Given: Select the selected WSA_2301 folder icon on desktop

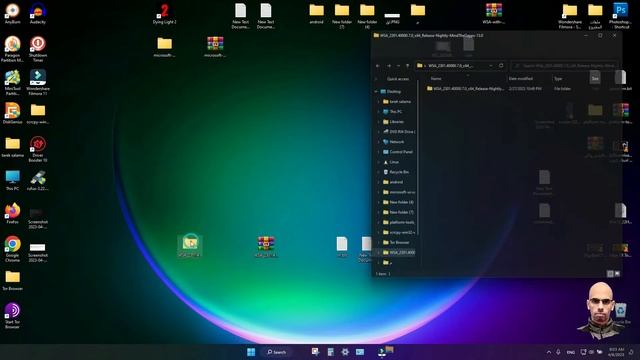Looking at the screenshot, I should pyautogui.click(x=190, y=246).
